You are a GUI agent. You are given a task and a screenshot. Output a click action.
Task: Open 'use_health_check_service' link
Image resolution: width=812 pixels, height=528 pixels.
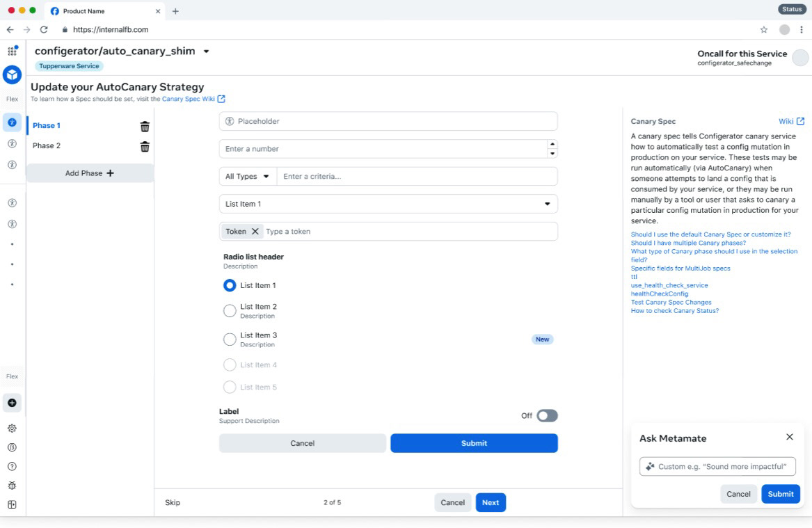click(x=669, y=285)
